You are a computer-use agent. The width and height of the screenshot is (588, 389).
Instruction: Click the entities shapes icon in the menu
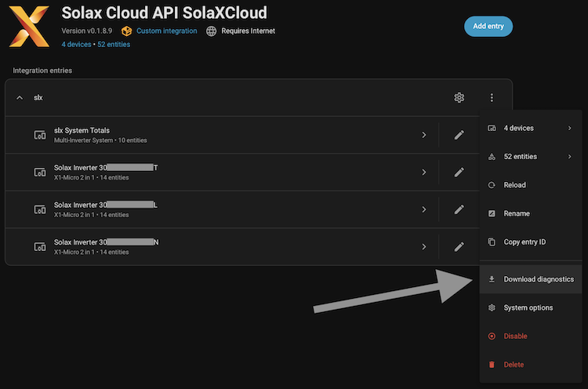pyautogui.click(x=492, y=157)
